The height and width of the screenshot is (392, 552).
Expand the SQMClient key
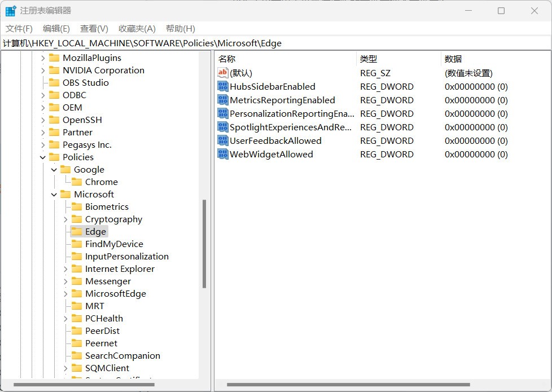tap(65, 368)
